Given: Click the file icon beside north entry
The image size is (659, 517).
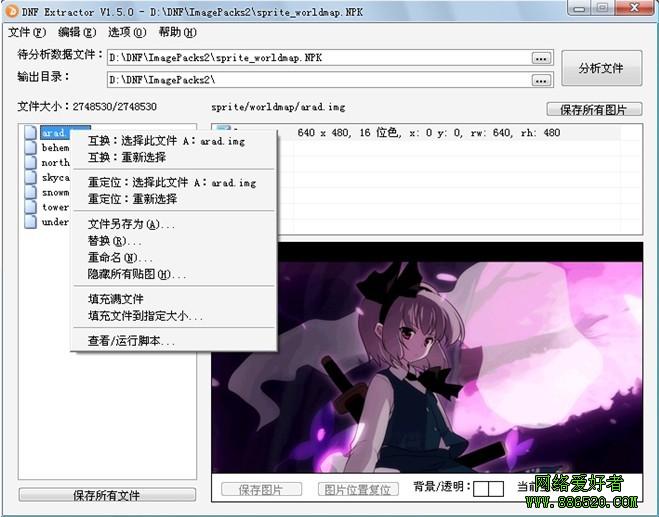Looking at the screenshot, I should (30, 162).
